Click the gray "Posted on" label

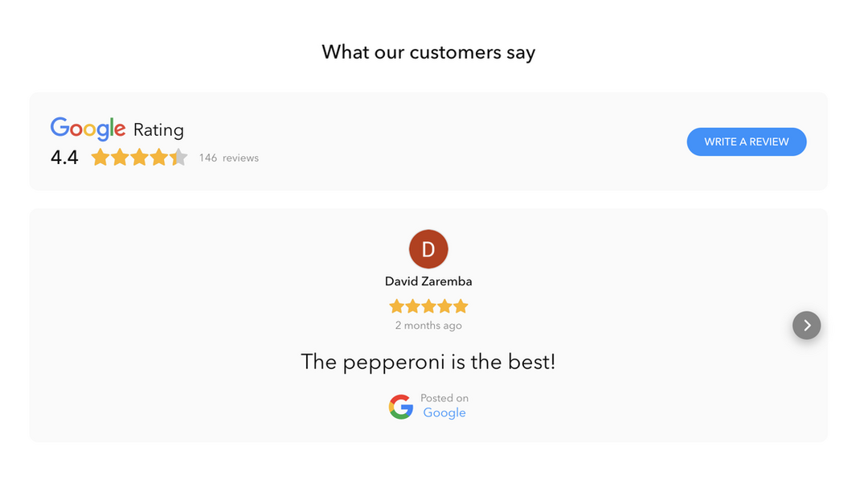444,398
